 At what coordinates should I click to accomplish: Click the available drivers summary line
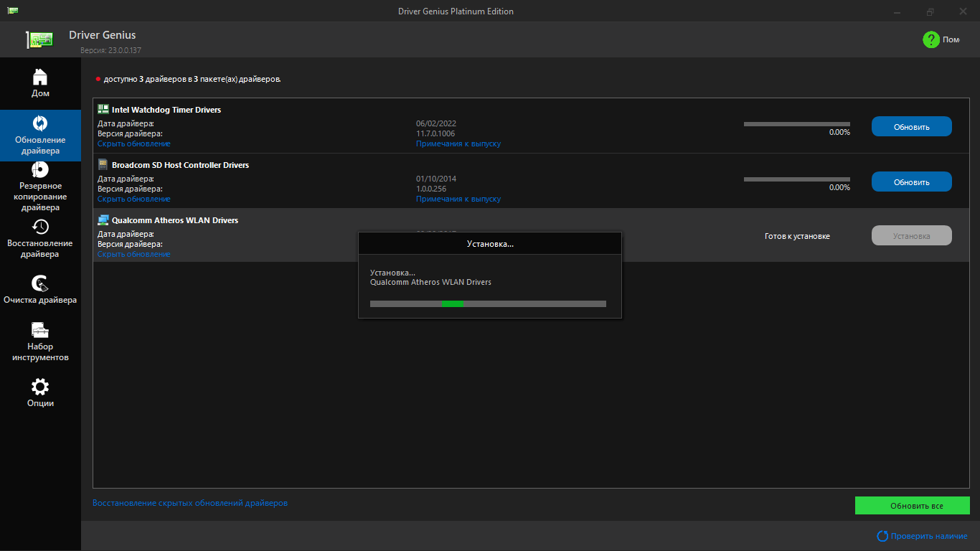(192, 79)
